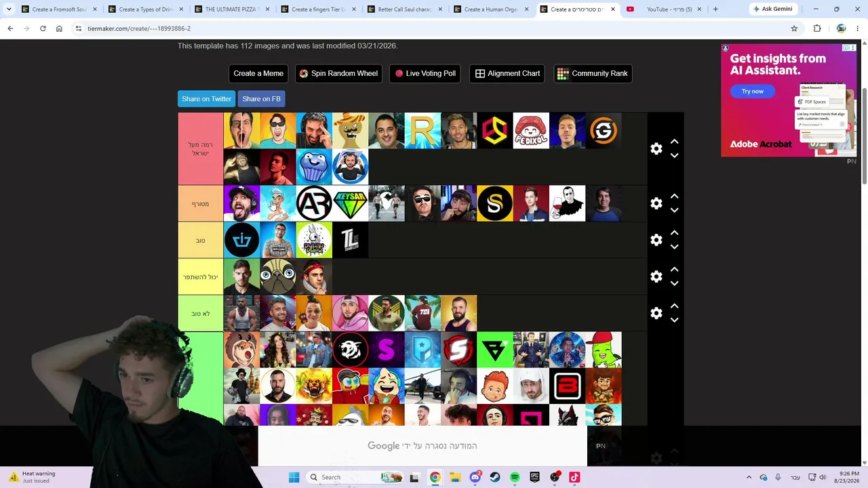Open Epic Games Launcher from the taskbar
The width and height of the screenshot is (868, 488).
coord(535,477)
